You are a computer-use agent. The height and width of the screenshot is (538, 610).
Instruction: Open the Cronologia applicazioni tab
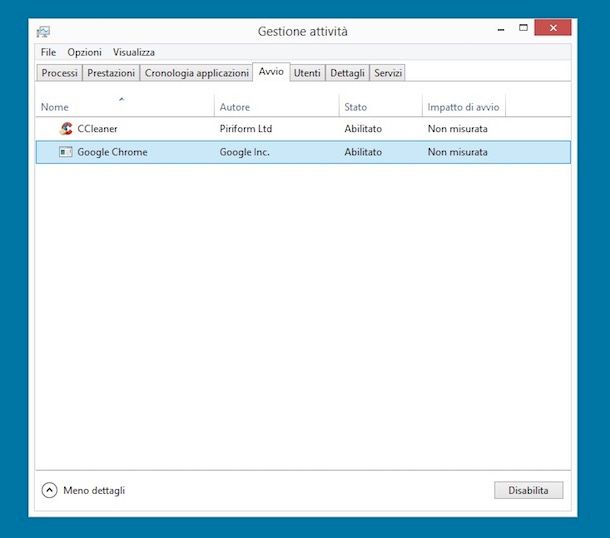pos(196,73)
